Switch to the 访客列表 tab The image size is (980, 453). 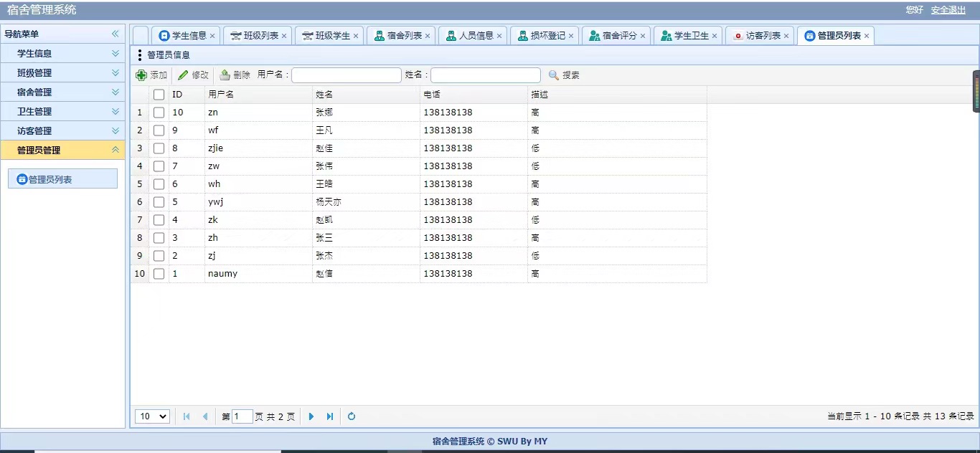pos(763,35)
